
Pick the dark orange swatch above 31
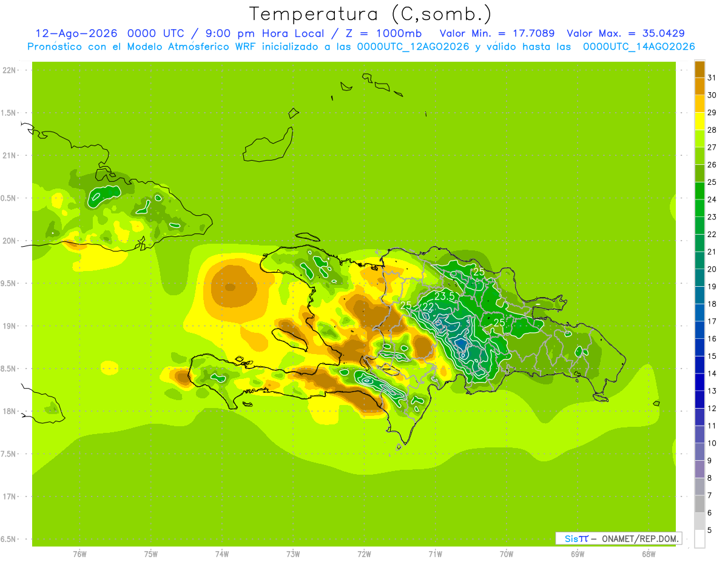699,70
